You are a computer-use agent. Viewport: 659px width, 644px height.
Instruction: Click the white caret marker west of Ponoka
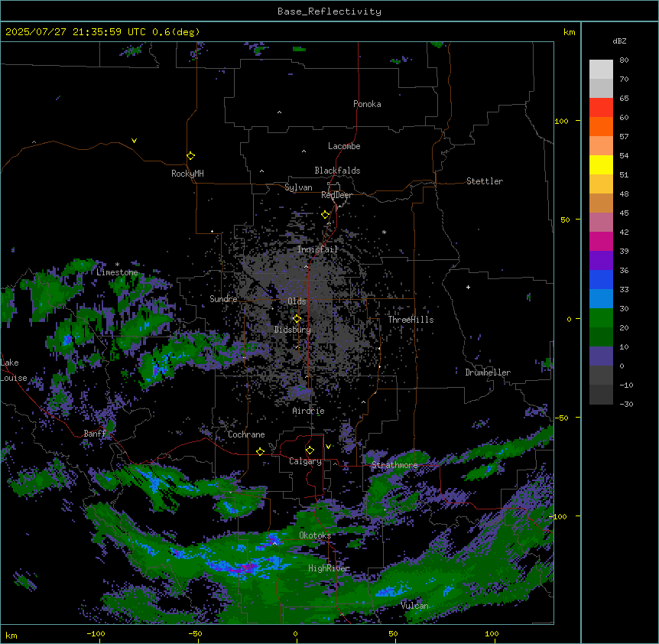pos(279,112)
